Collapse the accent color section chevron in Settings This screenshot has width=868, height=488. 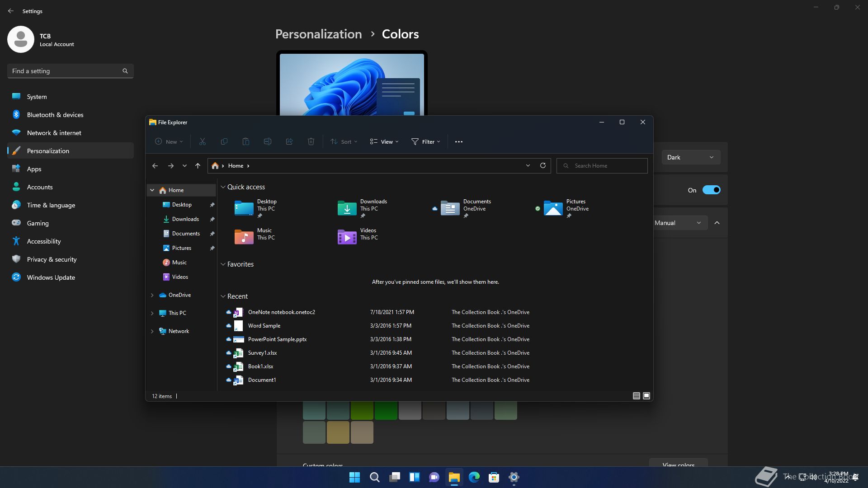[x=717, y=223]
